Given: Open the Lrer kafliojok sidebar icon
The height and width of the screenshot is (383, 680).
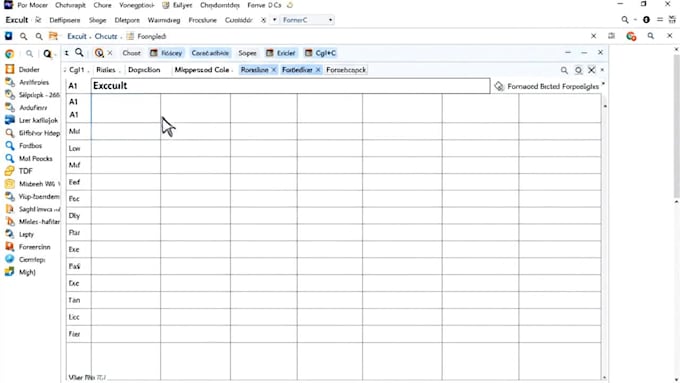Looking at the screenshot, I should click(x=10, y=120).
